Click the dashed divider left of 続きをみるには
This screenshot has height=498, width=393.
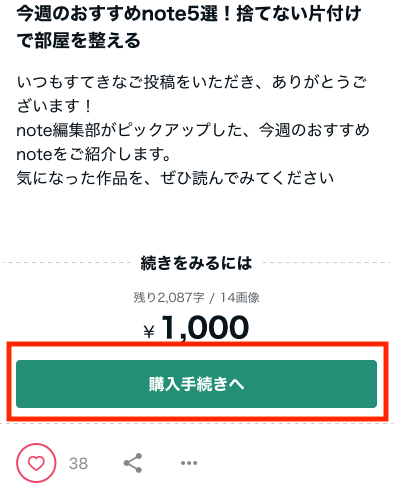(x=67, y=263)
